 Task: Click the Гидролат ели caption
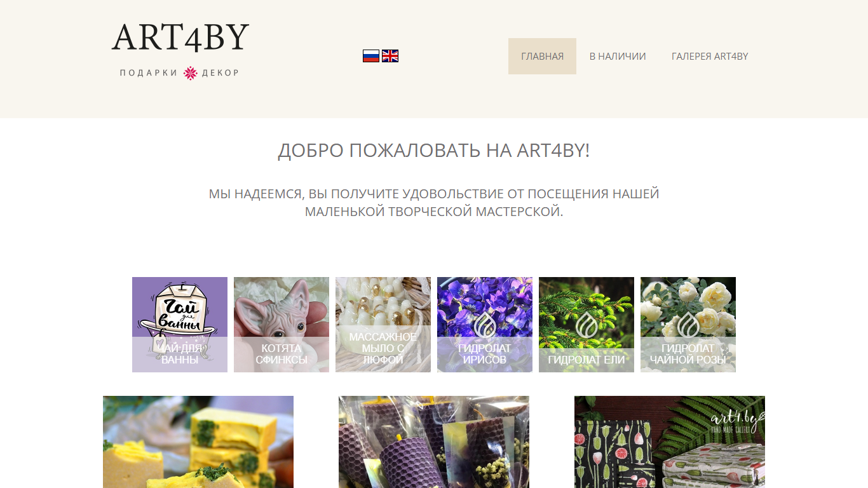(x=587, y=360)
